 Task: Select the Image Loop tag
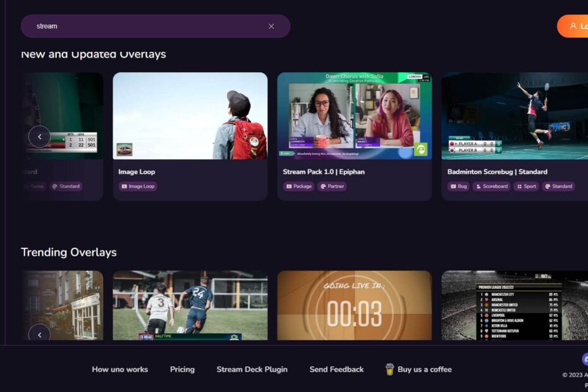point(138,187)
